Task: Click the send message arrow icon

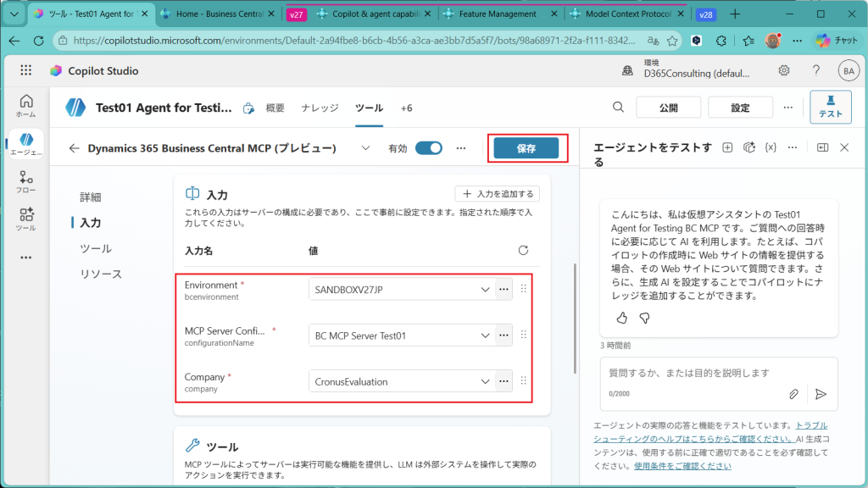Action: (x=820, y=394)
